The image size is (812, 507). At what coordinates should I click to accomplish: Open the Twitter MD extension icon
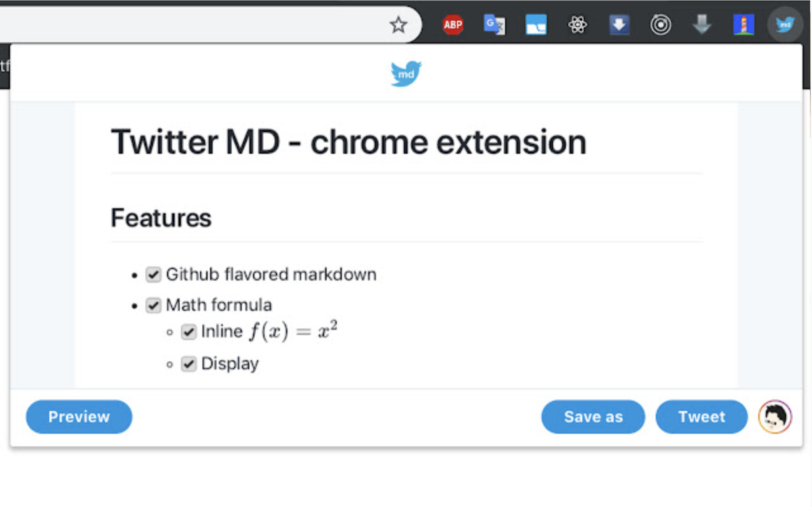(785, 25)
